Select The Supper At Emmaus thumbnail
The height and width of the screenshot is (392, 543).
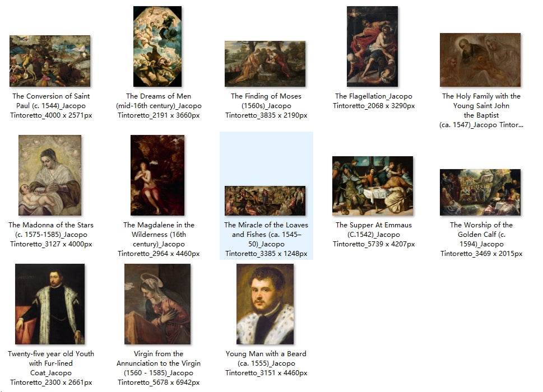pyautogui.click(x=373, y=186)
